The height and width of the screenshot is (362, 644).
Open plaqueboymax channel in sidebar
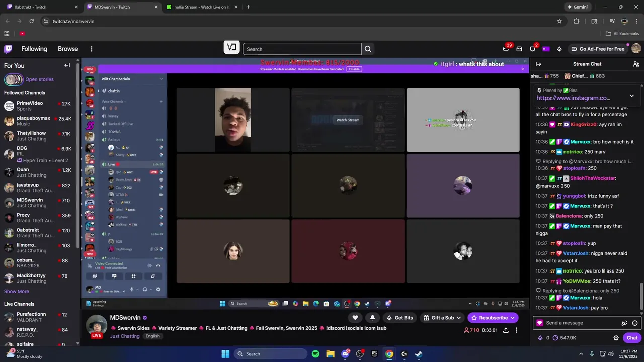point(38,121)
